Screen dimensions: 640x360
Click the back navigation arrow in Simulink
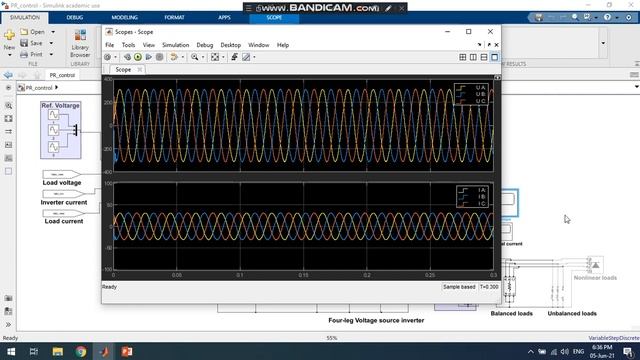tap(8, 75)
